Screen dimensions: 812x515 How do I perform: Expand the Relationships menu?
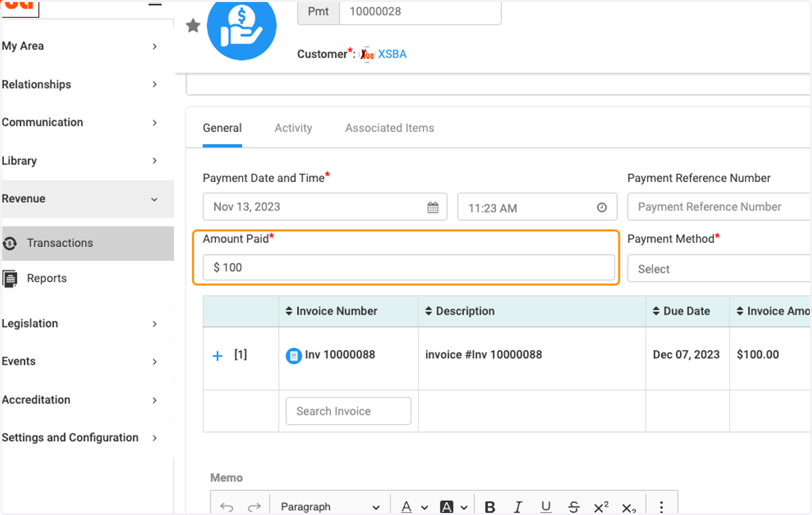tap(154, 85)
